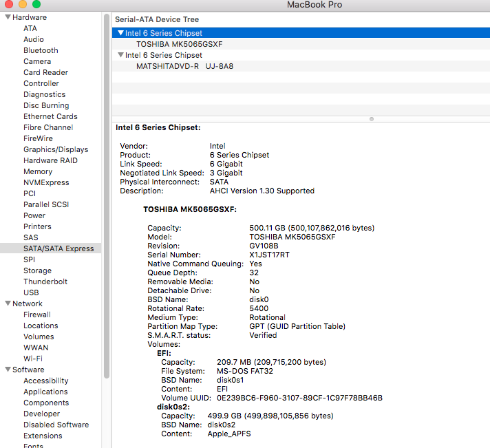Collapse the second Intel 6 Series Chipset triangle
This screenshot has height=448, width=490.
tap(120, 55)
